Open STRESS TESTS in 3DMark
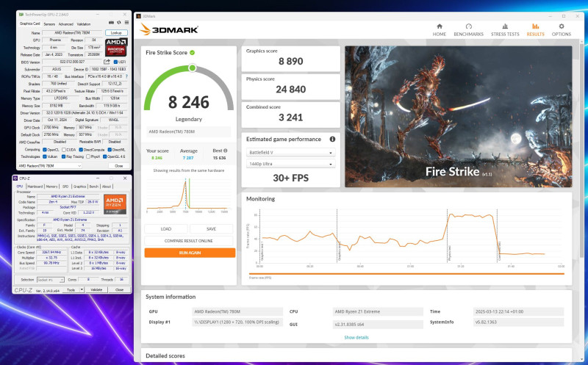Image resolution: width=588 pixels, height=365 pixels. 505,30
